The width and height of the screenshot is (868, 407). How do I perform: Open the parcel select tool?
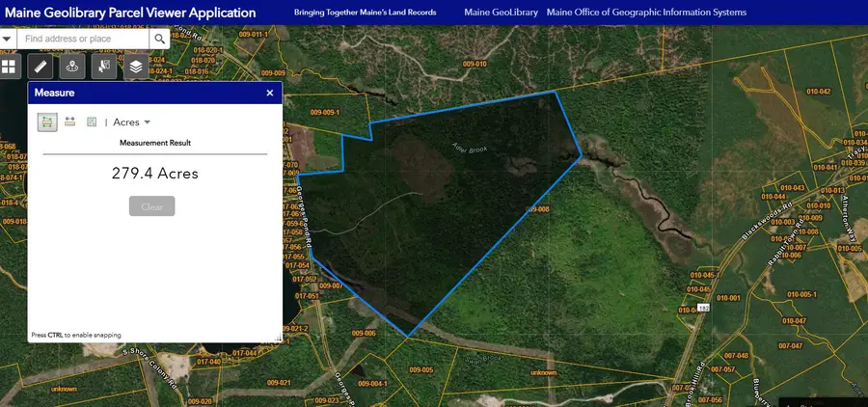tap(103, 67)
